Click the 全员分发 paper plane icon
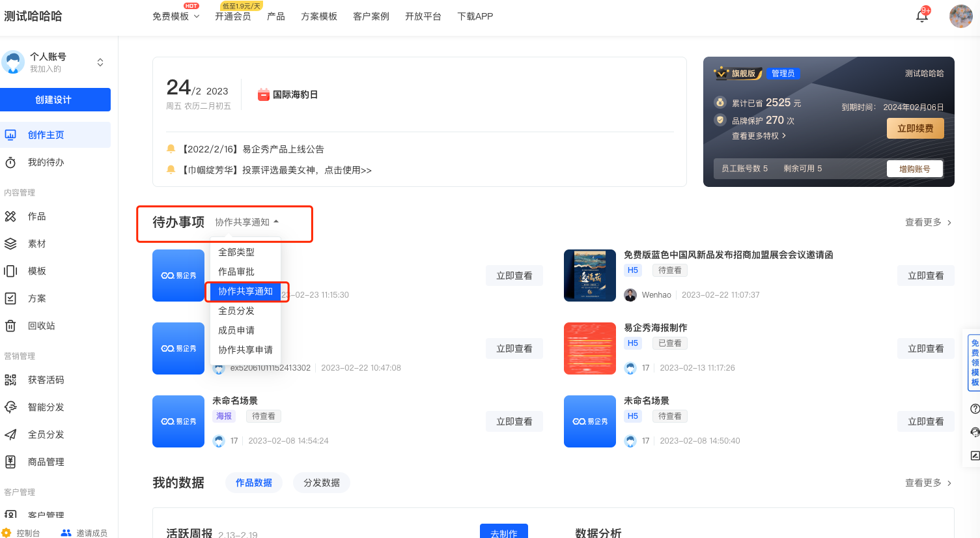 tap(10, 434)
